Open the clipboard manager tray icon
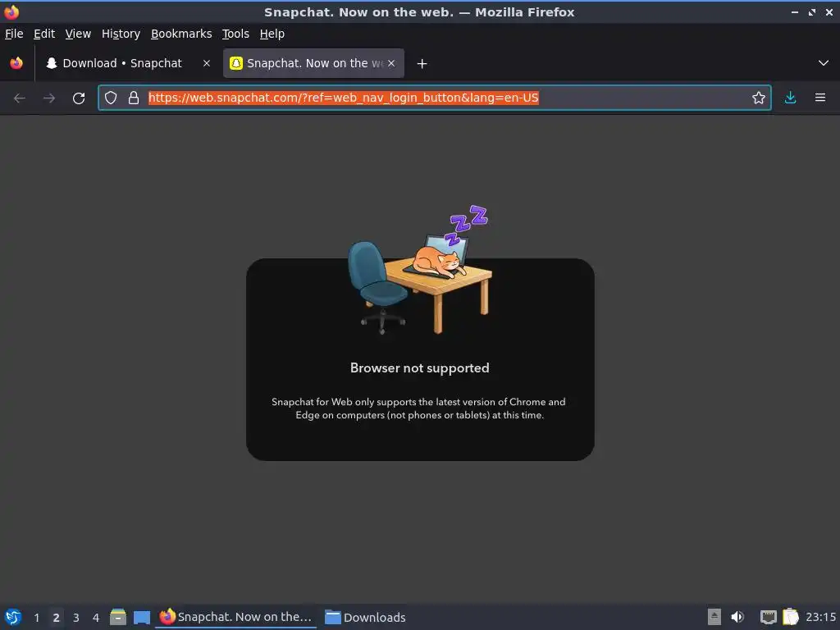 click(791, 617)
